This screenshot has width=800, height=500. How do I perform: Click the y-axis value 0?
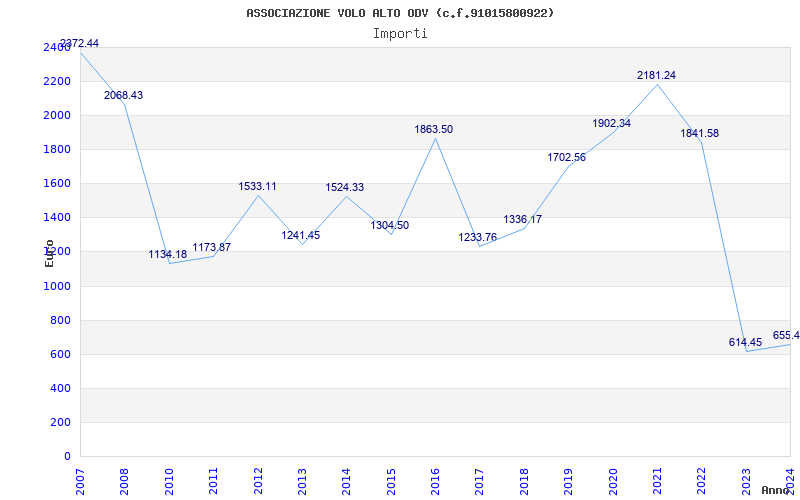pos(67,457)
